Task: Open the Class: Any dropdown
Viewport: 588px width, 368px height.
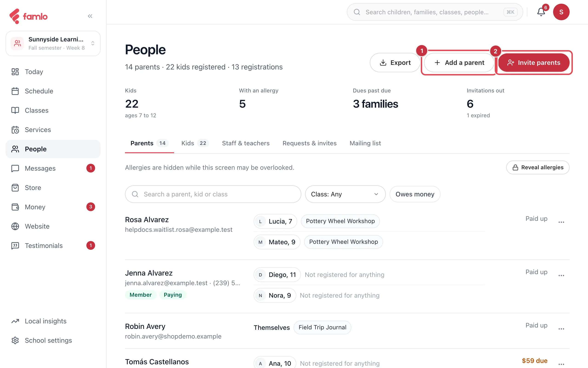Action: (345, 194)
